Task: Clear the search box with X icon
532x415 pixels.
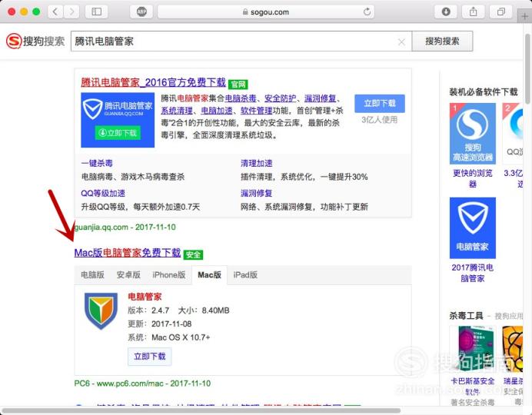Action: point(401,41)
